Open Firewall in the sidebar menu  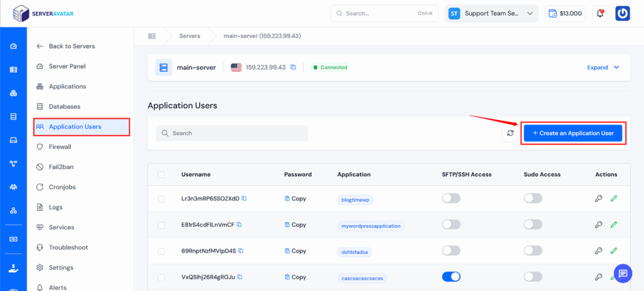coord(60,146)
